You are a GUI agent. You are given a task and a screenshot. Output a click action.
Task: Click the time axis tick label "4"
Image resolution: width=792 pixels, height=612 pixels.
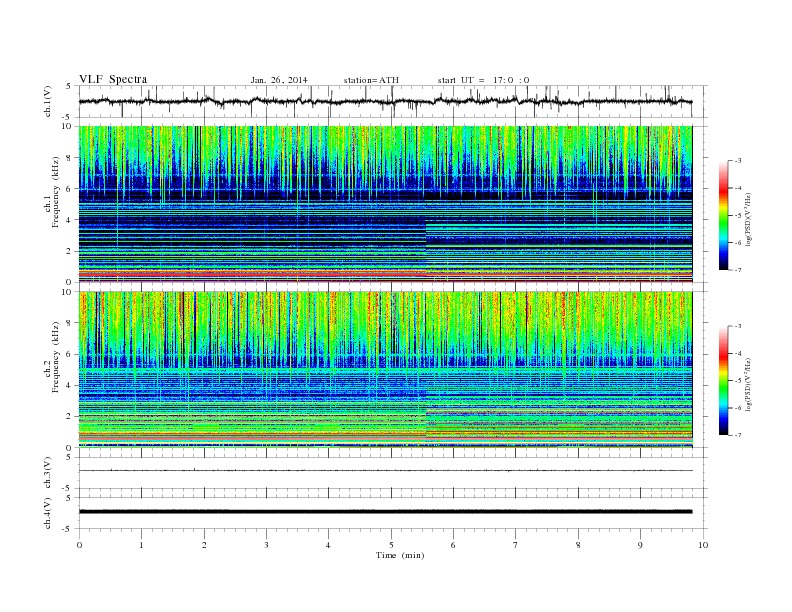point(328,545)
